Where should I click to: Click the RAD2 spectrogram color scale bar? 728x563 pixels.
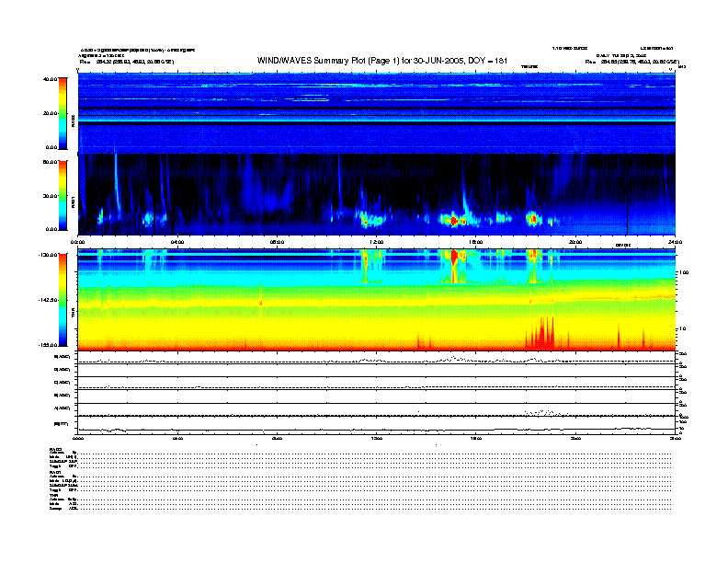pyautogui.click(x=63, y=113)
